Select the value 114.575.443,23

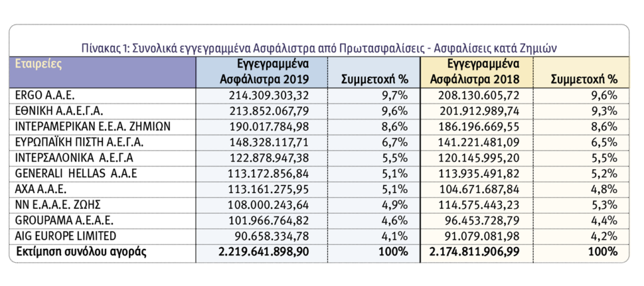click(479, 205)
